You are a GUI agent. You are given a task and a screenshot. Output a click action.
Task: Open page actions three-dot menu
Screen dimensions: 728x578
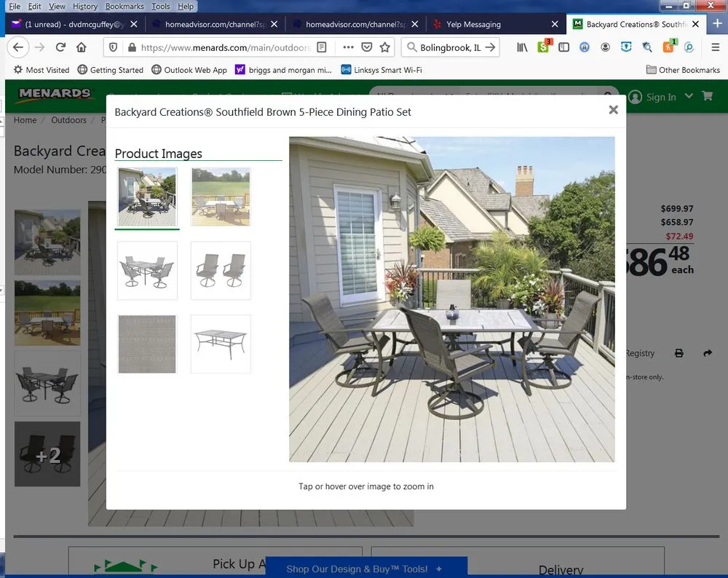pos(348,47)
